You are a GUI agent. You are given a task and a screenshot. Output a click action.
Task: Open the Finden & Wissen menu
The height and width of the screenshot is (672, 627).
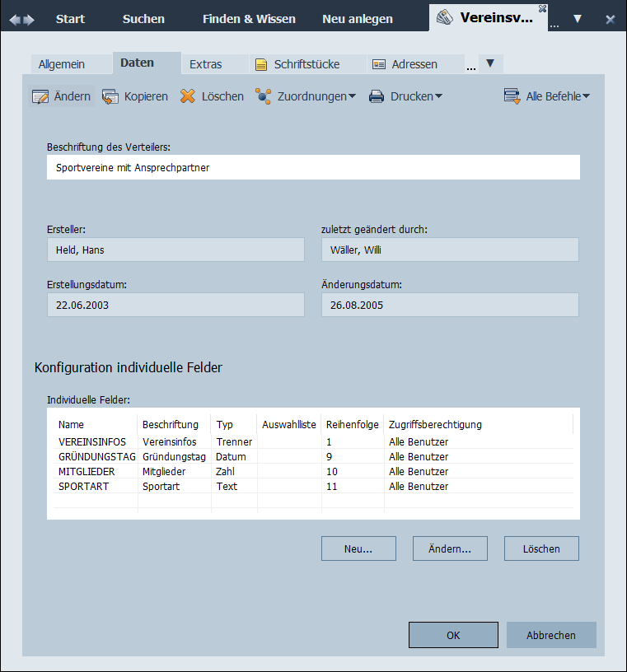pos(249,19)
